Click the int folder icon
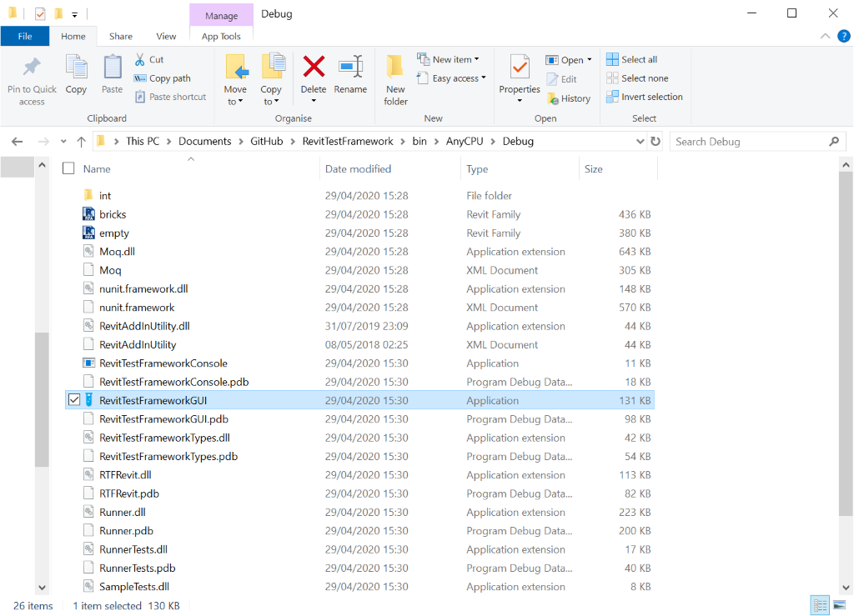 click(88, 195)
